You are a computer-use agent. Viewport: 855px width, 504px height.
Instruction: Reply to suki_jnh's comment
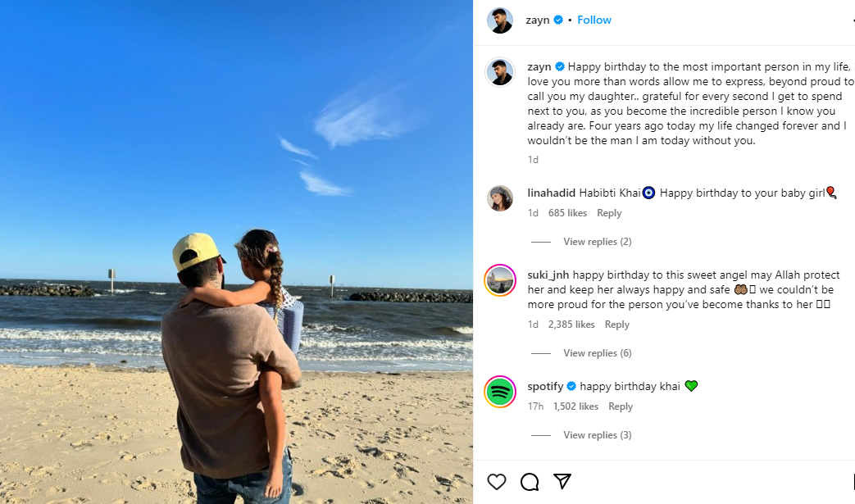pos(617,325)
